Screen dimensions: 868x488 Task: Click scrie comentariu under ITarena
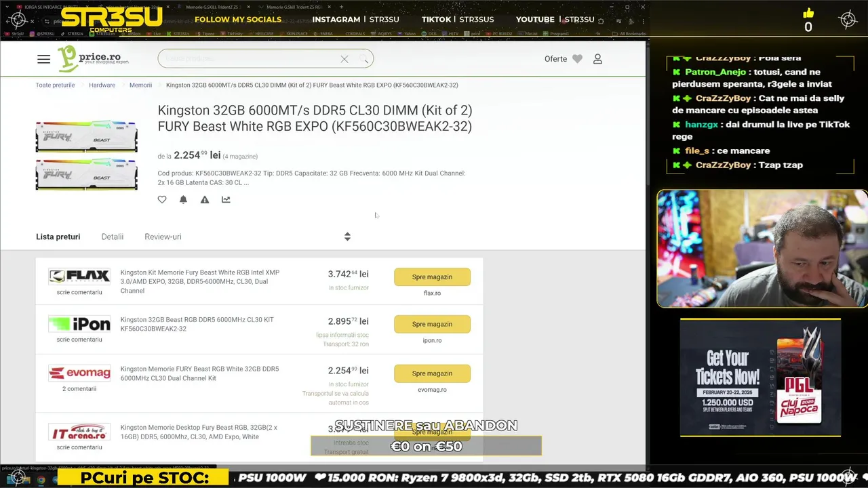tap(79, 447)
